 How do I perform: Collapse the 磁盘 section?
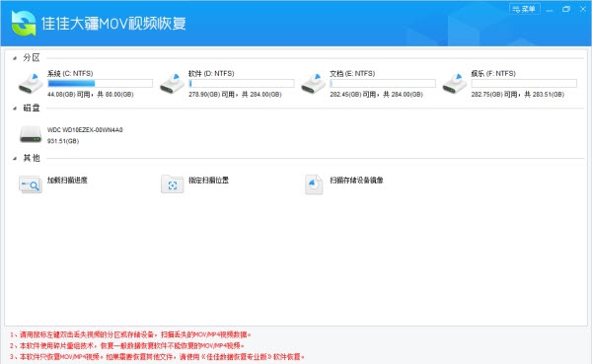15,109
